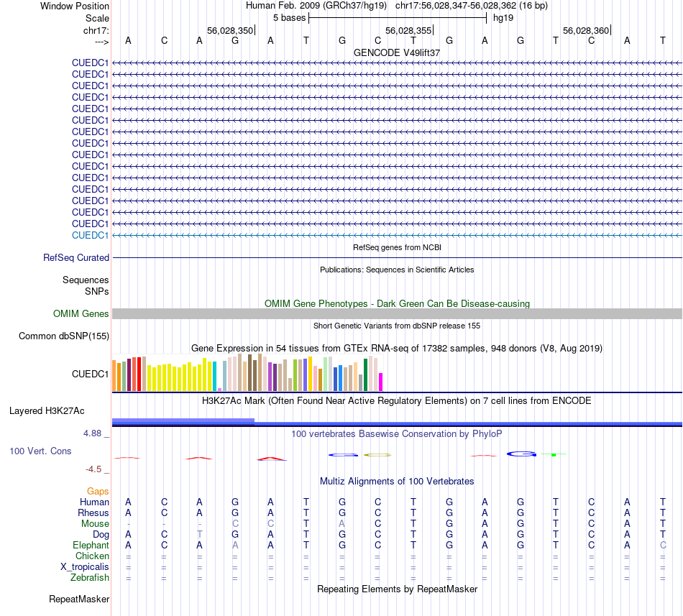Viewport: 683px width, 616px height.
Task: Open Multiz Alignments of 100 Vertebrates title
Action: click(397, 481)
